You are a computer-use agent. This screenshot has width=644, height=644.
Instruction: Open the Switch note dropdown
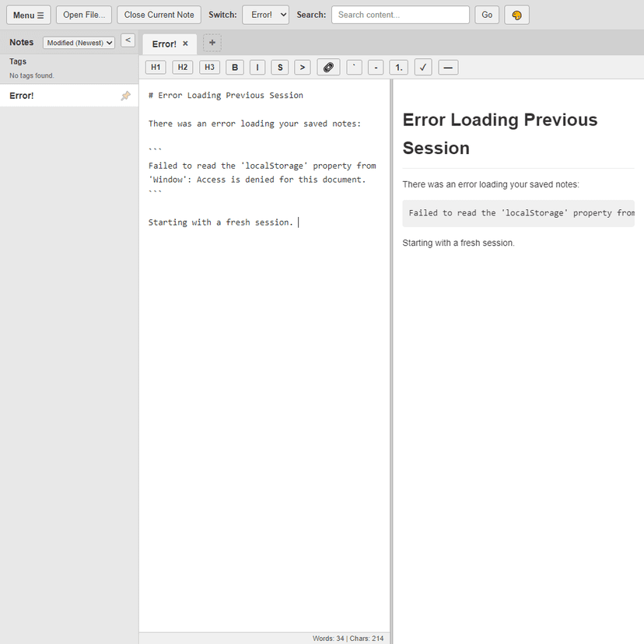pos(264,14)
